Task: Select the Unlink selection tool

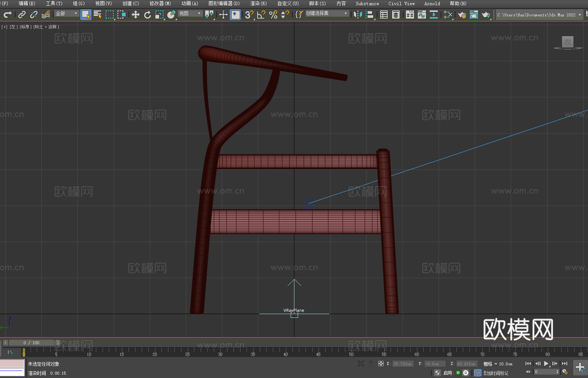Action: tap(34, 14)
